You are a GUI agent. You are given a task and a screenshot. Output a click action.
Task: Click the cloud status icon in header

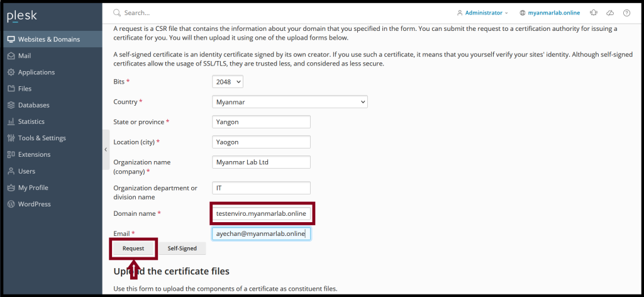610,13
